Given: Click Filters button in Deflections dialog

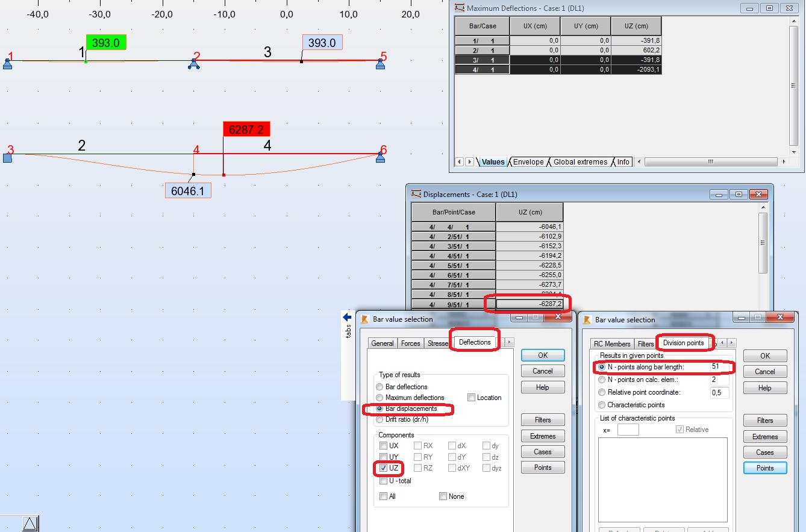Looking at the screenshot, I should click(x=543, y=420).
